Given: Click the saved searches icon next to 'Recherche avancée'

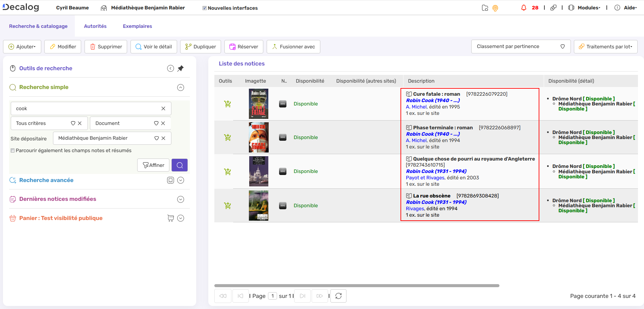Looking at the screenshot, I should click(171, 180).
